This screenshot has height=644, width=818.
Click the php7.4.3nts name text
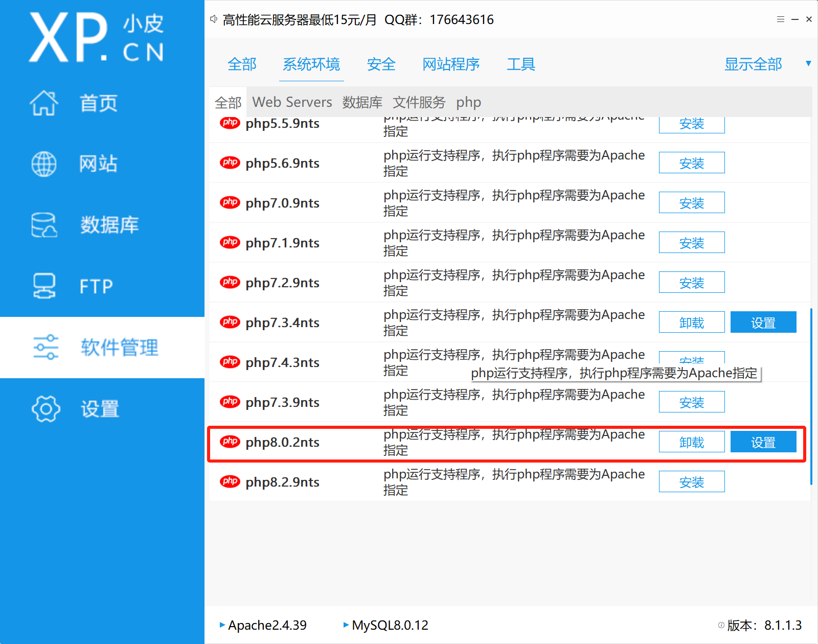tap(282, 362)
